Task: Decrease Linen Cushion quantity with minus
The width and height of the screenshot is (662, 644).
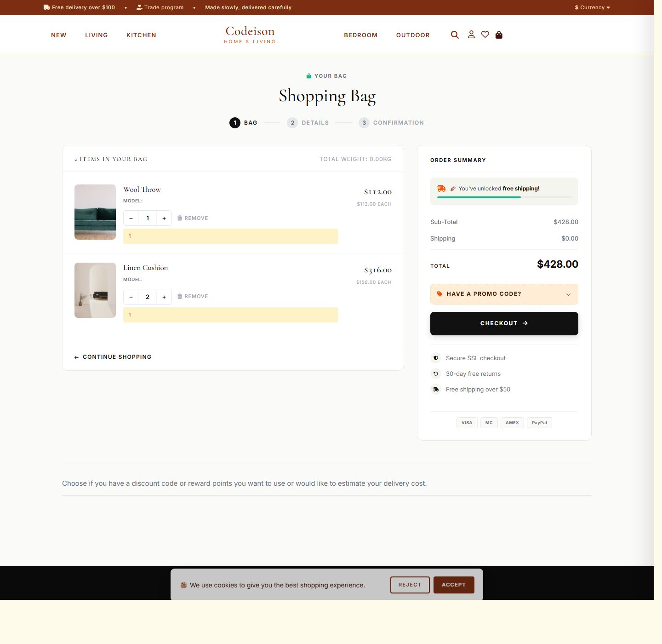Action: point(131,297)
